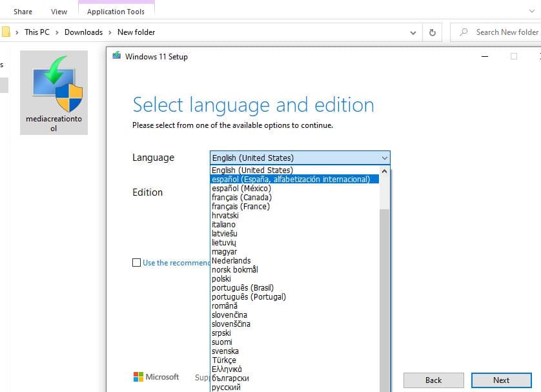Image resolution: width=541 pixels, height=392 pixels.
Task: Choose português (Portugal) language
Action: [x=294, y=297]
